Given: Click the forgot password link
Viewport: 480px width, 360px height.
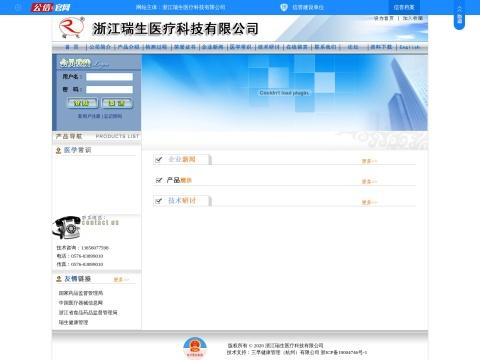Looking at the screenshot, I should pyautogui.click(x=113, y=116).
